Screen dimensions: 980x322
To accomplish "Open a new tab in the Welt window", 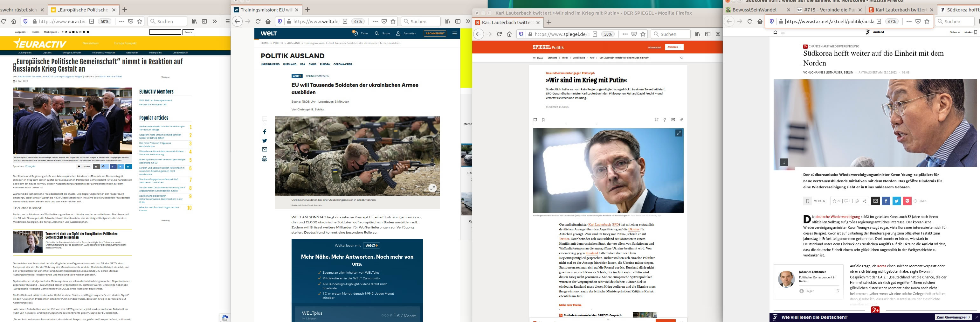I will click(307, 10).
